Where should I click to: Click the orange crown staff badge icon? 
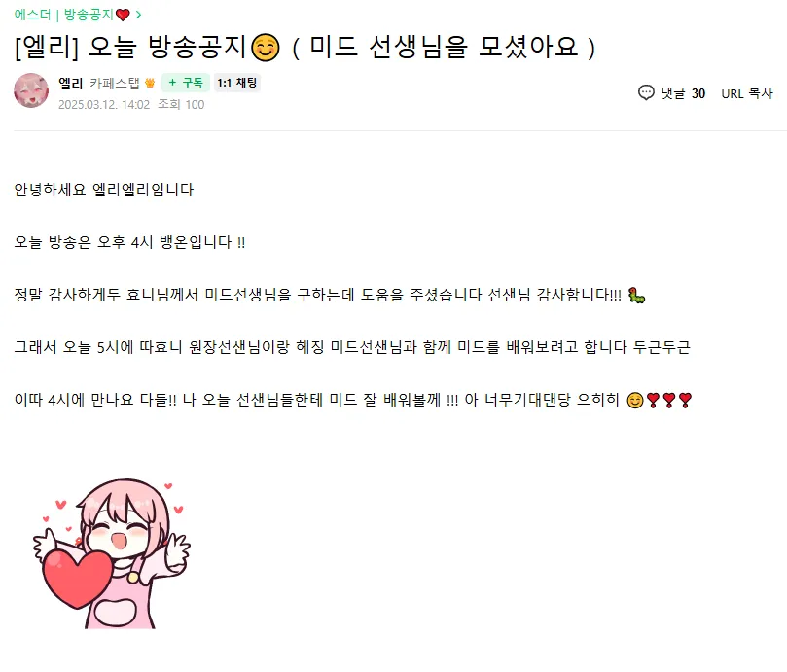[150, 83]
